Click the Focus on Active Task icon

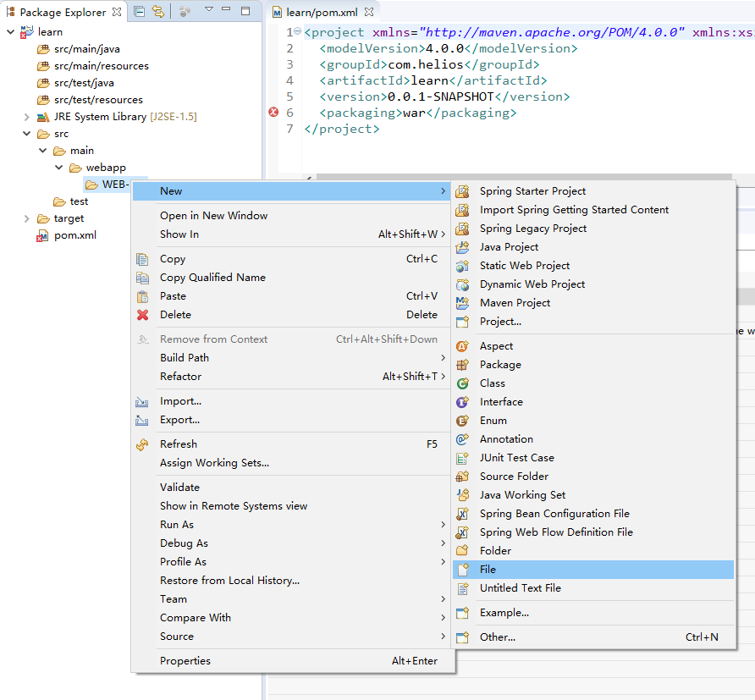(185, 12)
